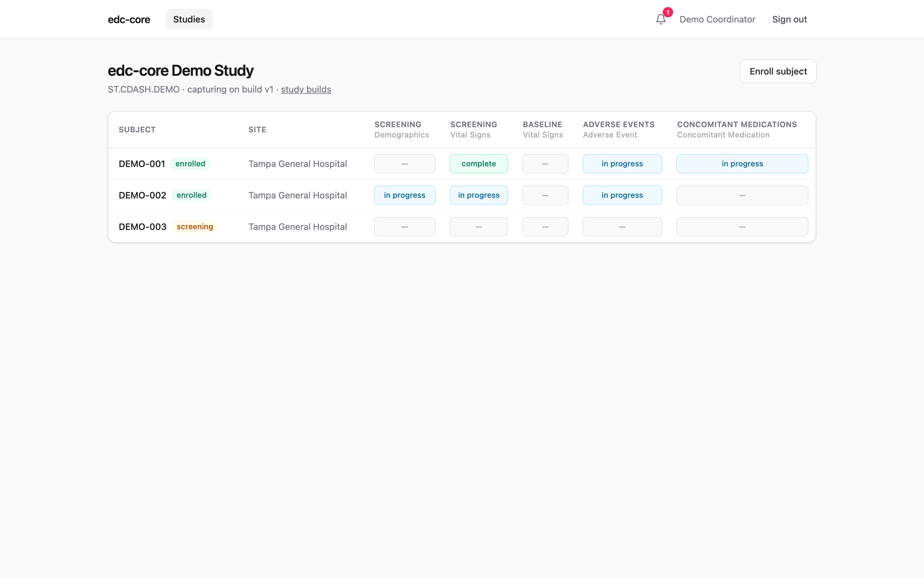Open DEMO-003 Screening Demographics empty cell
Image resolution: width=924 pixels, height=578 pixels.
click(x=405, y=227)
